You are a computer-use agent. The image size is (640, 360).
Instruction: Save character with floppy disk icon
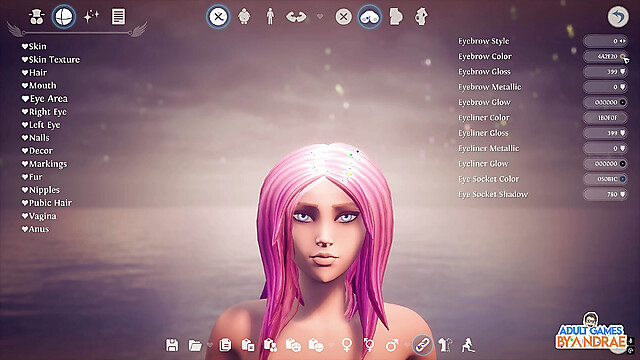[x=172, y=345]
